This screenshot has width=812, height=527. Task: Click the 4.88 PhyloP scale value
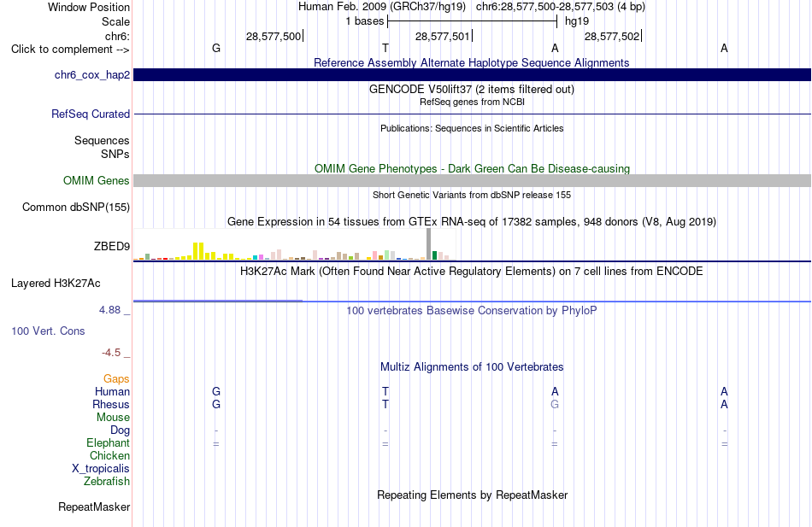109,310
